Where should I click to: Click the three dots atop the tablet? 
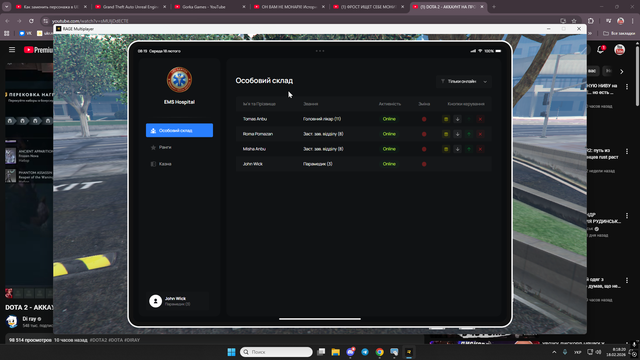pyautogui.click(x=320, y=51)
